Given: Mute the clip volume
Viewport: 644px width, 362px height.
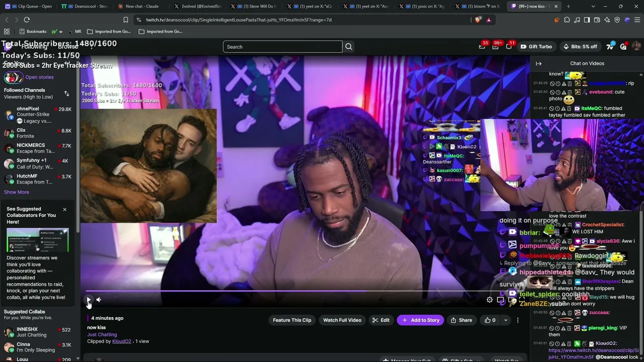Looking at the screenshot, I should pyautogui.click(x=99, y=300).
